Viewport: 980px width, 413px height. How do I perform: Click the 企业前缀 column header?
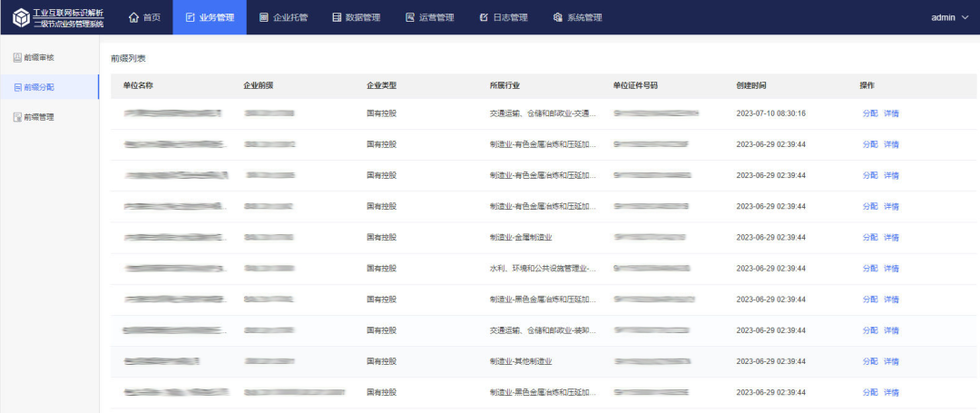click(x=259, y=85)
